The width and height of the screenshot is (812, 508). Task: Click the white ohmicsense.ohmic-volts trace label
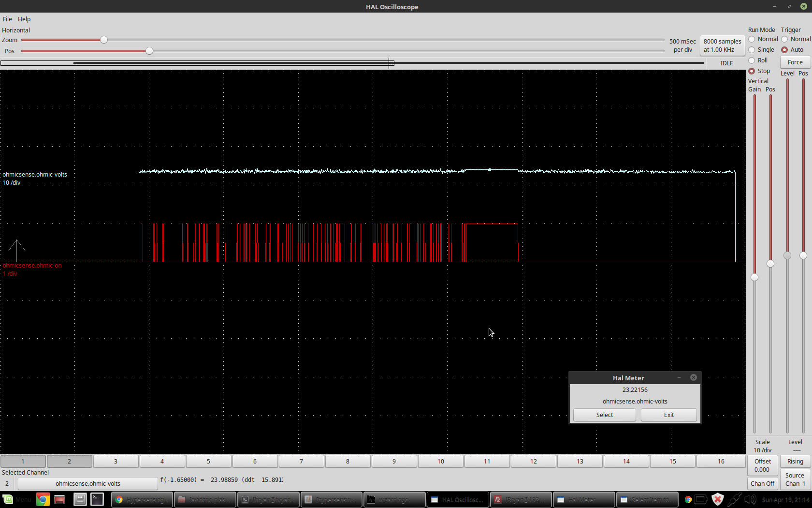pyautogui.click(x=35, y=175)
